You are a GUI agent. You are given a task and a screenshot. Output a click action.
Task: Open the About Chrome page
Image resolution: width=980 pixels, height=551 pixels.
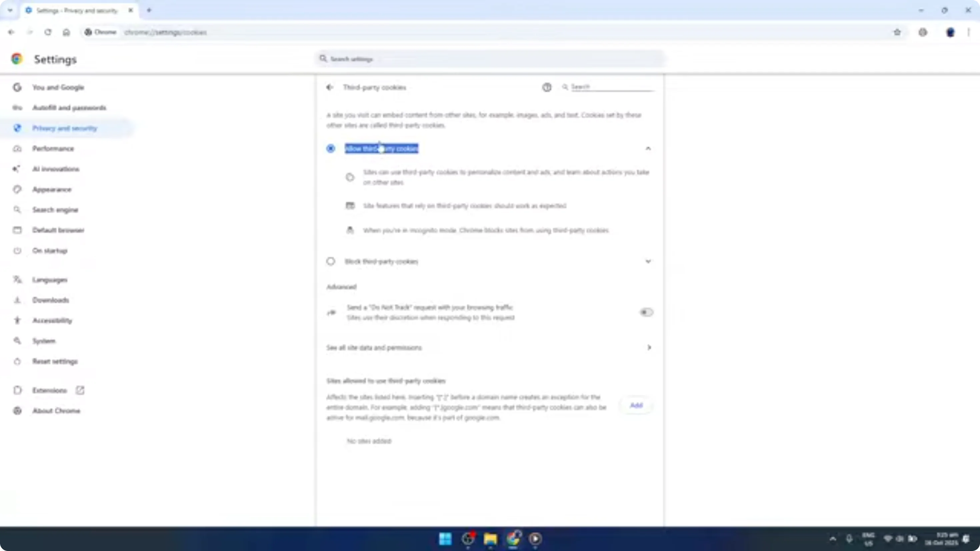(x=56, y=411)
